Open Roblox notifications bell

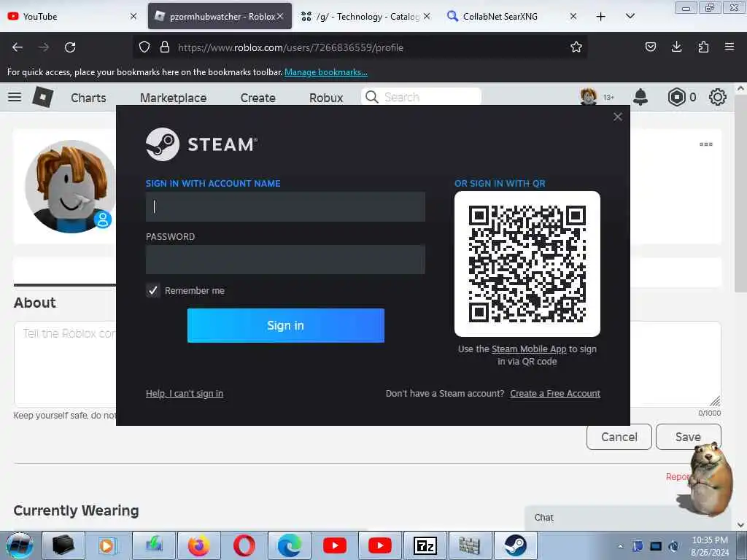[x=640, y=97]
